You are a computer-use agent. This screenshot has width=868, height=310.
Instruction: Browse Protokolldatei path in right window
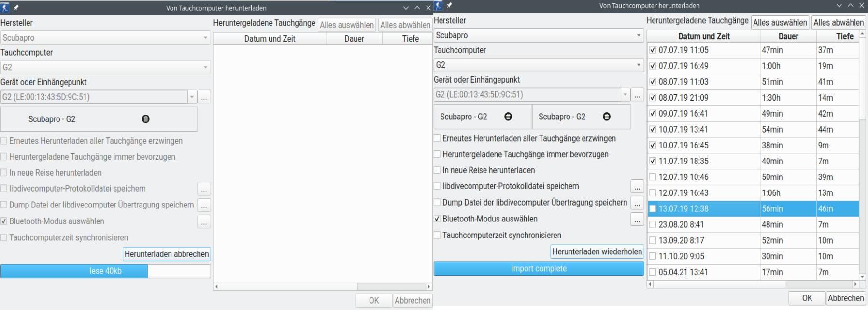pos(638,186)
